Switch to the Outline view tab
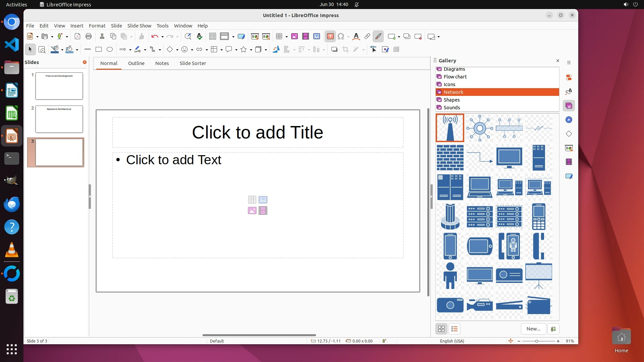This screenshot has width=644, height=362. point(136,63)
